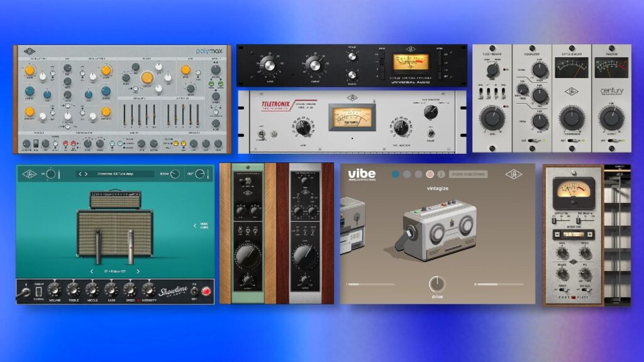The height and width of the screenshot is (362, 644).
Task: Click the Treble knob on Showtime amp
Action: tap(73, 290)
